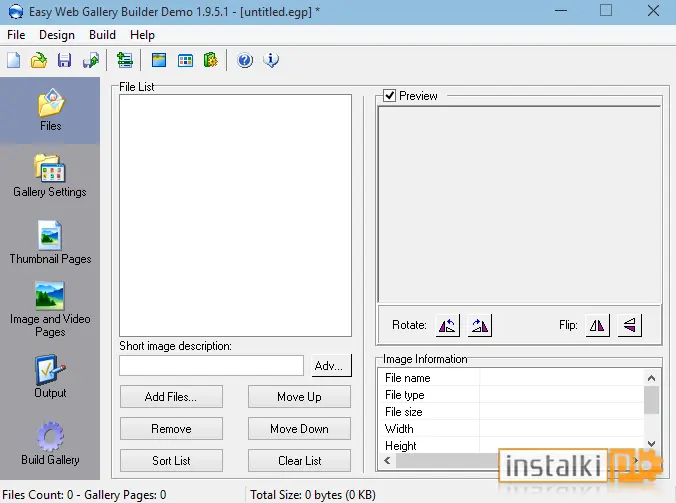This screenshot has width=676, height=503.
Task: Open Help via blue question mark icon
Action: click(244, 60)
